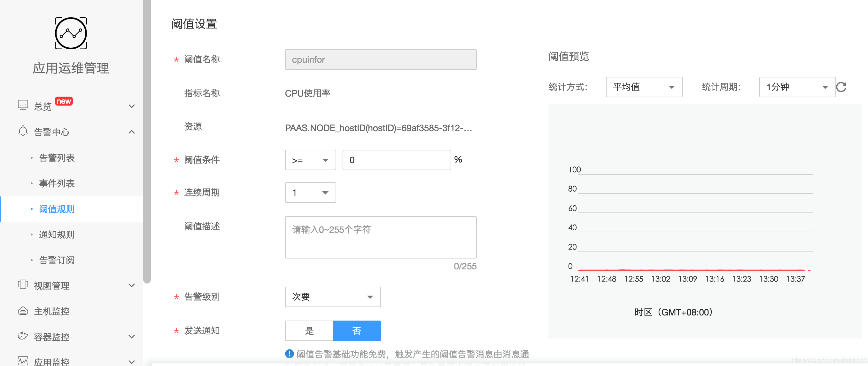Open 事件列表 in the sidebar

57,184
